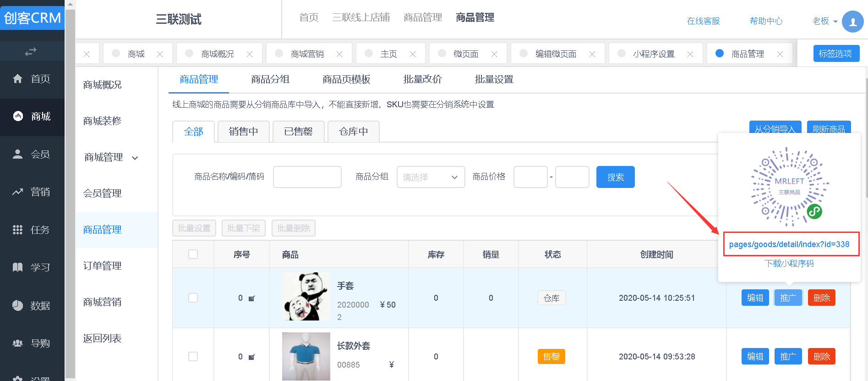Select the 仓库中 filter tab
Viewport: 868px width, 381px height.
pyautogui.click(x=354, y=132)
